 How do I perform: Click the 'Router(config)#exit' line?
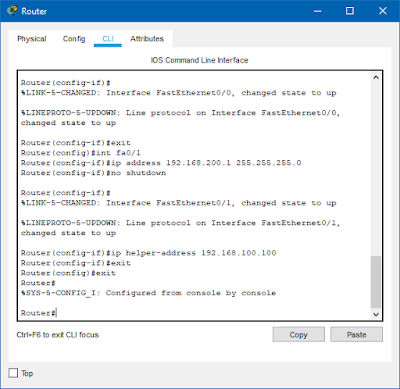click(x=68, y=273)
